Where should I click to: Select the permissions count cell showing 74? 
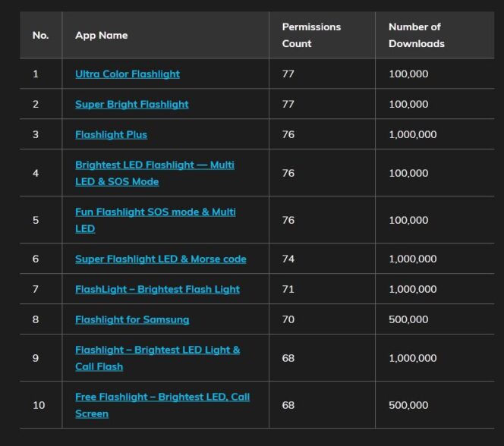(288, 259)
